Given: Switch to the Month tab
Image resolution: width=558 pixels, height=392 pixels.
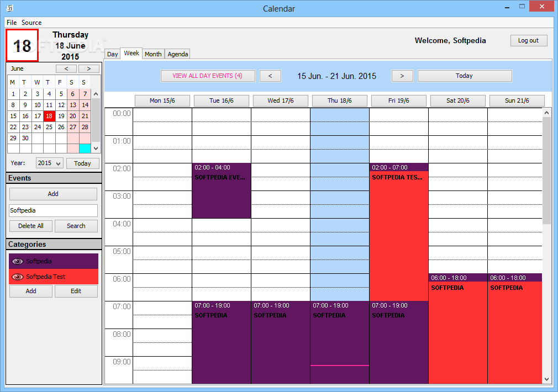Looking at the screenshot, I should tap(153, 54).
